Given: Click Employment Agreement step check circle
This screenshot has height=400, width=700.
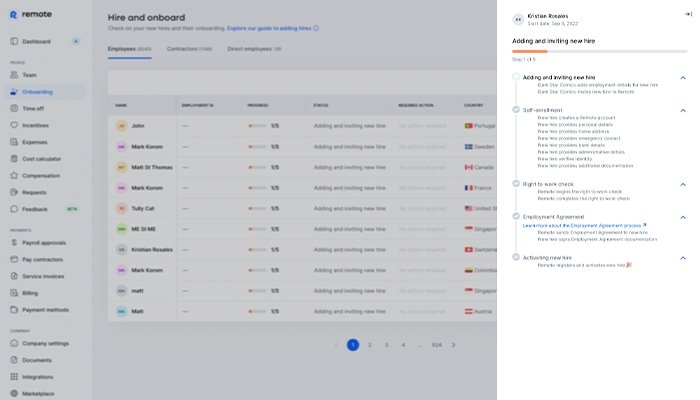Looking at the screenshot, I should tap(516, 217).
